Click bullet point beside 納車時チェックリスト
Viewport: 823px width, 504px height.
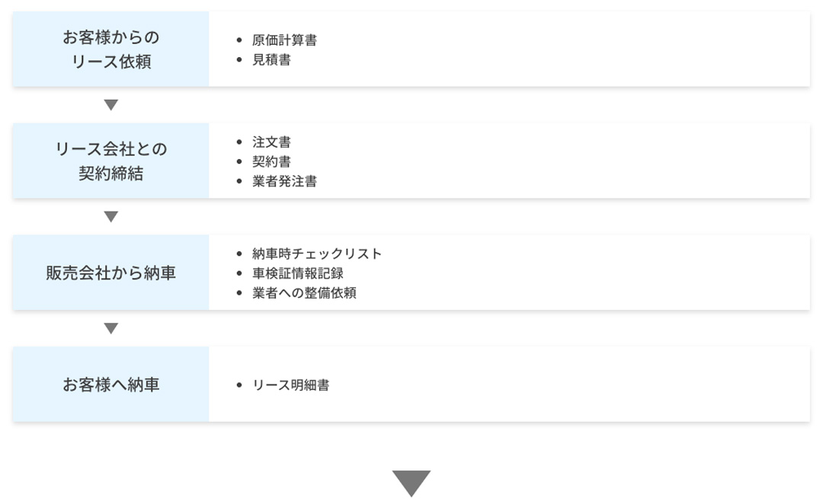click(240, 254)
